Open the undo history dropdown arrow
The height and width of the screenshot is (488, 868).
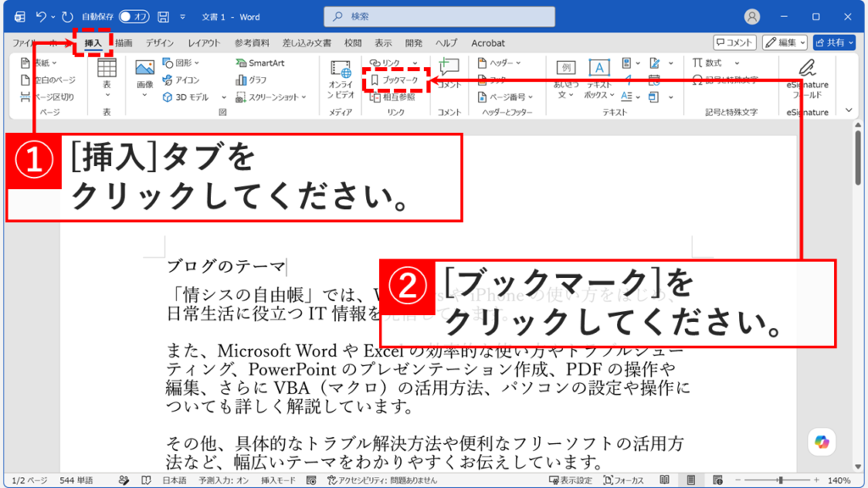[53, 17]
